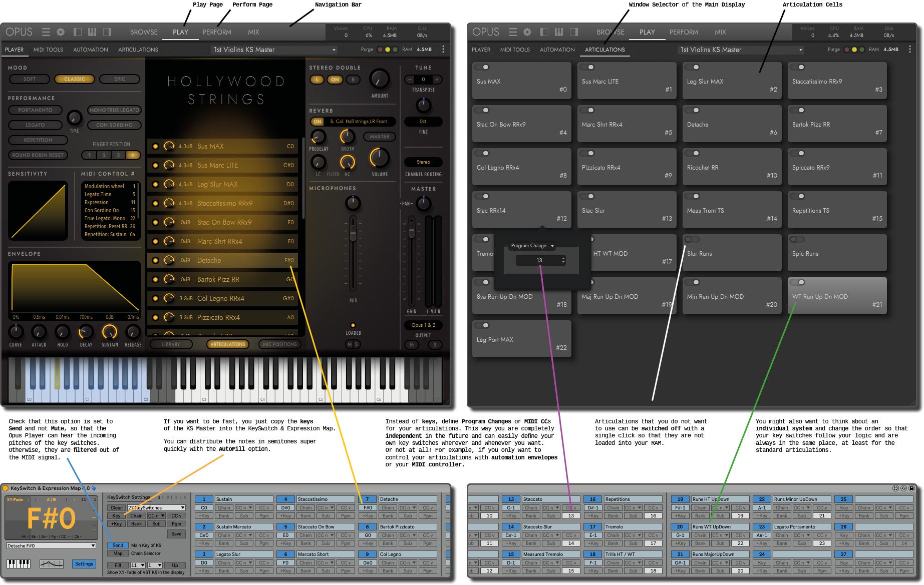Click the XY-fade curve icon in KeySwitch Map
The width and height of the screenshot is (924, 585).
(x=52, y=564)
